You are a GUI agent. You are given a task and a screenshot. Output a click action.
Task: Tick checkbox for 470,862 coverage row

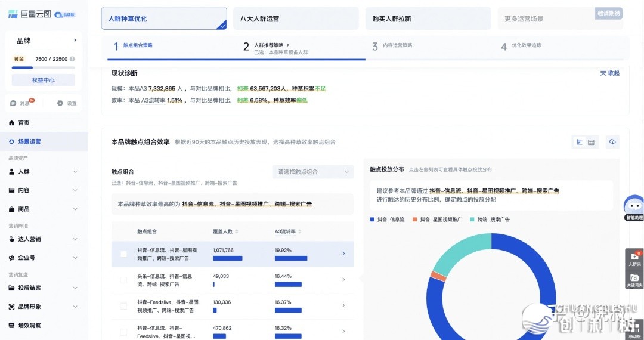pyautogui.click(x=123, y=332)
